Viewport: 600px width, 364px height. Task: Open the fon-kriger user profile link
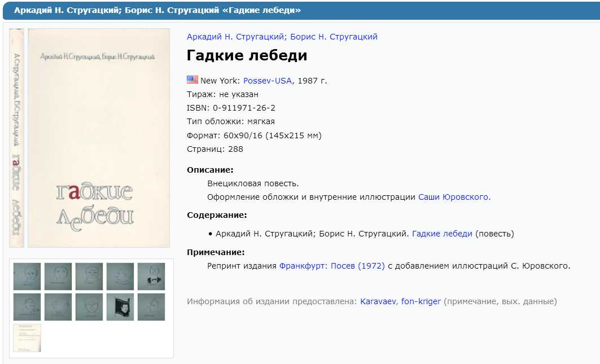421,301
